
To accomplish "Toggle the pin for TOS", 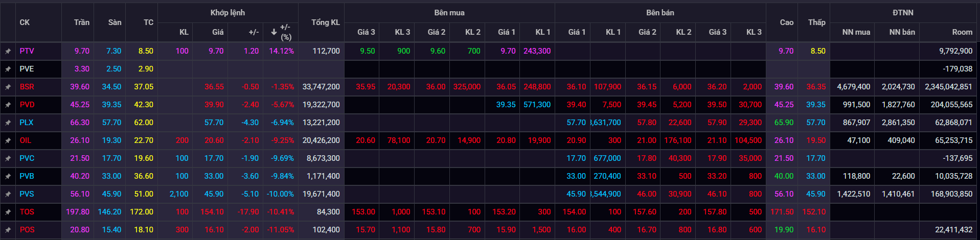I will pyautogui.click(x=8, y=212).
